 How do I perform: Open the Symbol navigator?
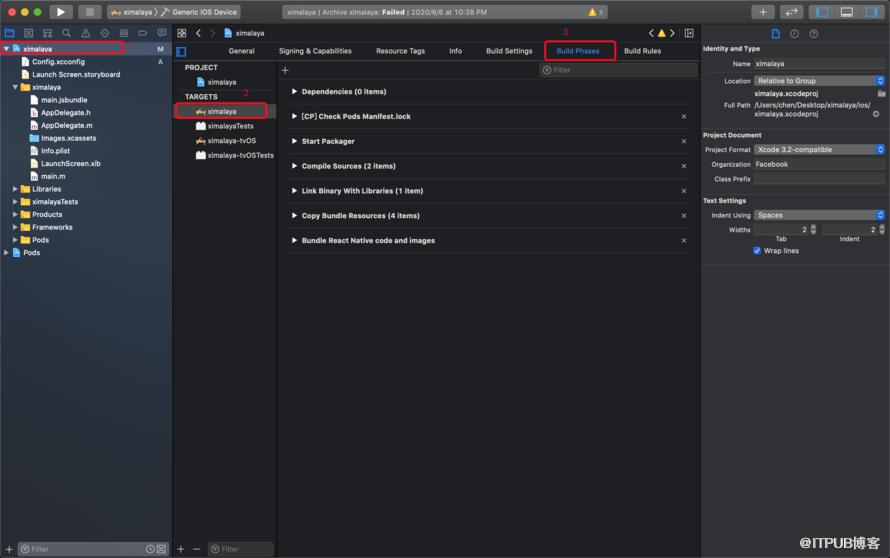tap(48, 33)
